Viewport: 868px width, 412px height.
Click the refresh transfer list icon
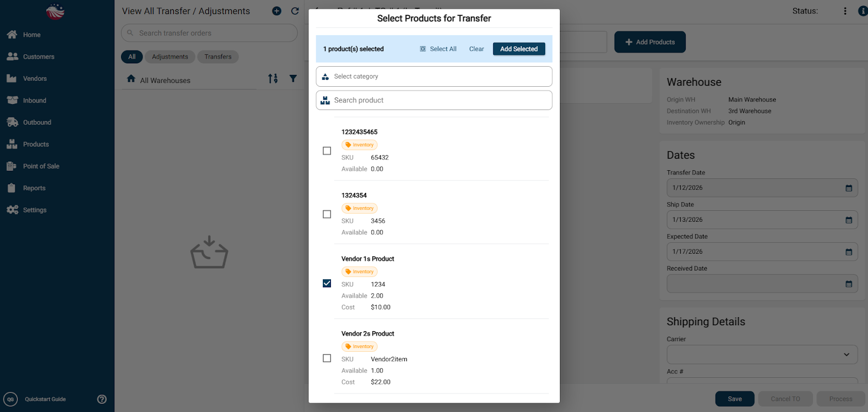point(295,11)
